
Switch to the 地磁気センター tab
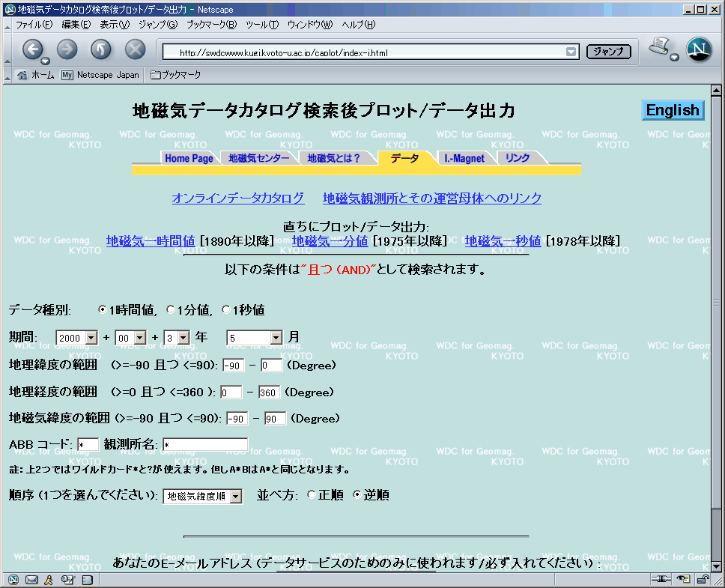[x=259, y=158]
